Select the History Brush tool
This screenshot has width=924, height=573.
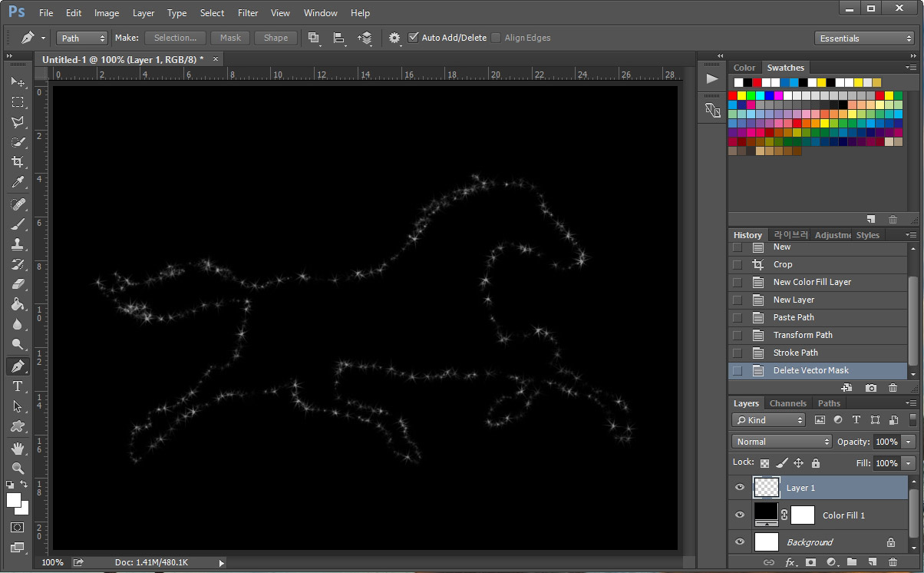pos(18,264)
